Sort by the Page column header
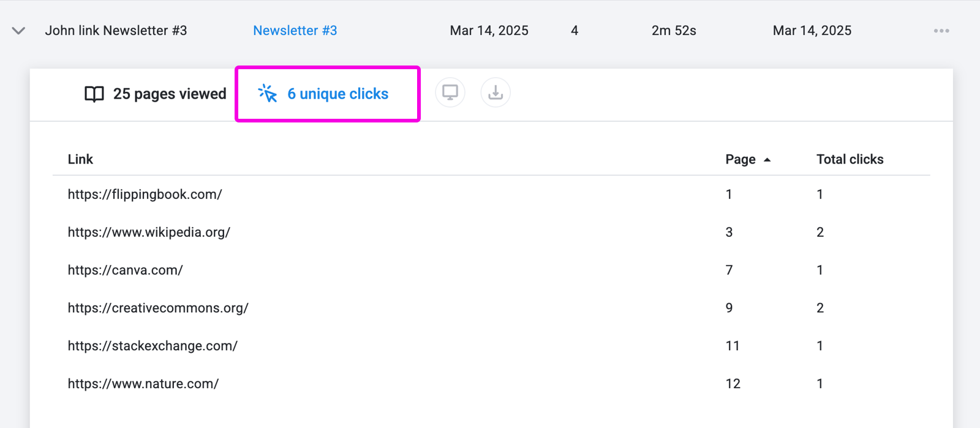 point(741,159)
